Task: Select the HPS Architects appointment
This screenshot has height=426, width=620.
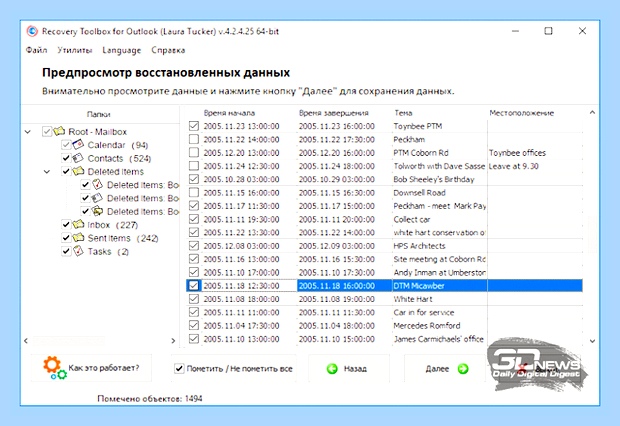Action: tap(384, 246)
